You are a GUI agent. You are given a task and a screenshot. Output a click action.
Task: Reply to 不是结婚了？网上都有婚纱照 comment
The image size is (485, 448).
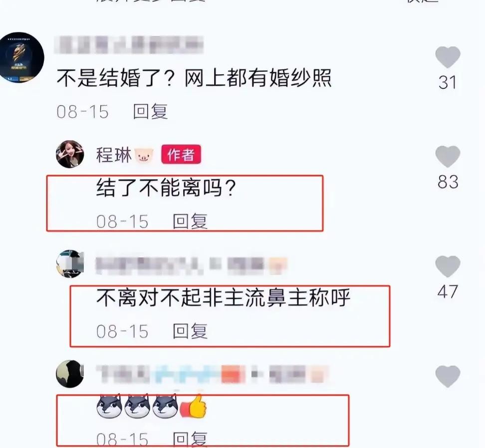click(150, 111)
